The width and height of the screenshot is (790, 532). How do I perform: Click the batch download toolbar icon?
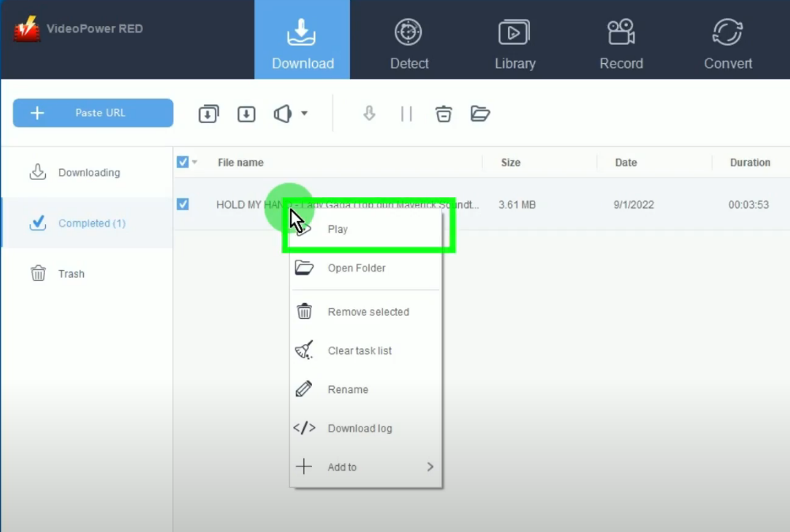[x=208, y=114]
